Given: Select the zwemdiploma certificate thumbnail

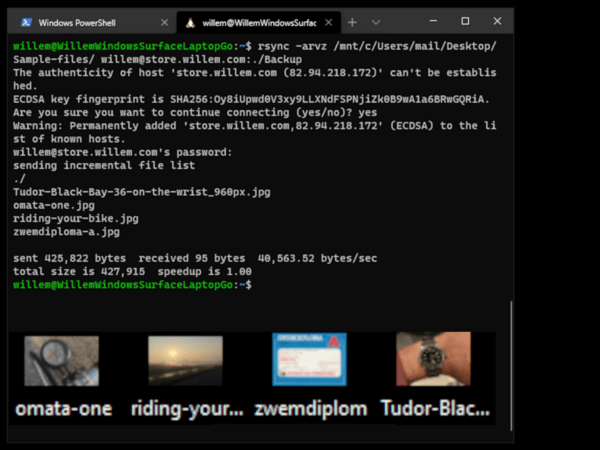Looking at the screenshot, I should tap(309, 360).
